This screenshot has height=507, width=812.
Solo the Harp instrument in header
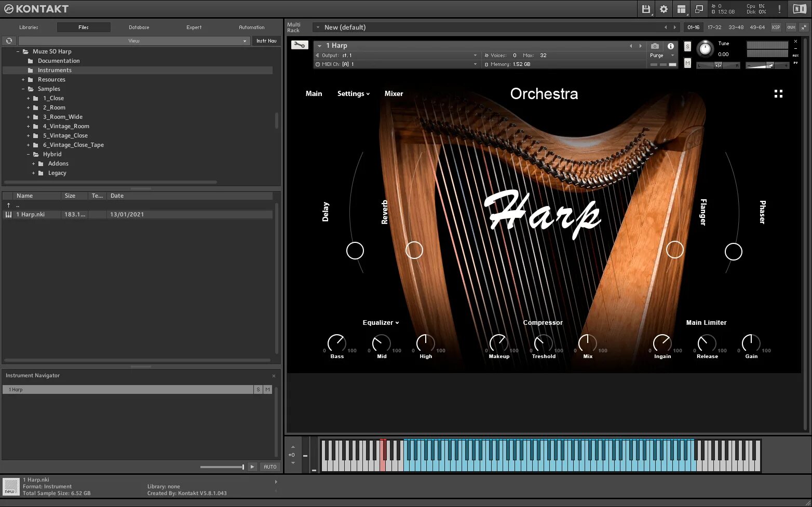tap(687, 46)
